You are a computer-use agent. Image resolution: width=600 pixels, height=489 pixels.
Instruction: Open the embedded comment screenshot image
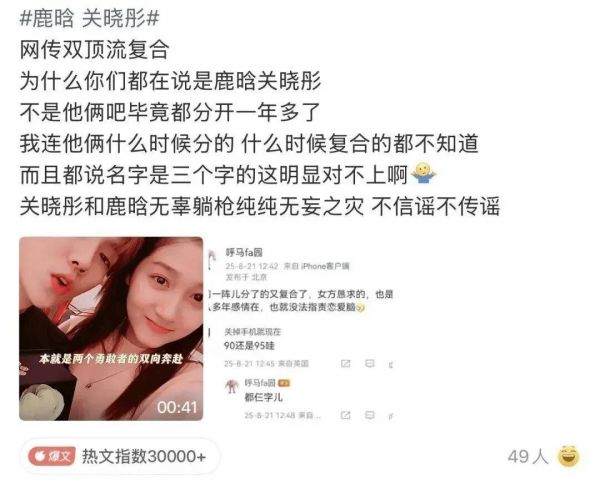tap(302, 333)
